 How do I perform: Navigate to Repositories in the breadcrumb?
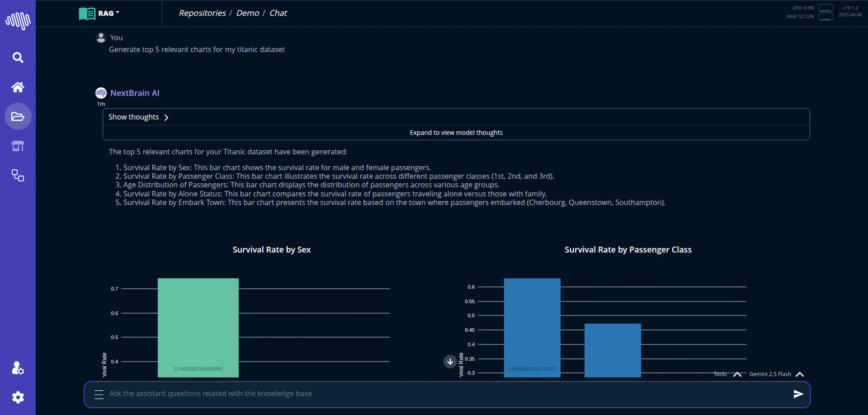(202, 13)
